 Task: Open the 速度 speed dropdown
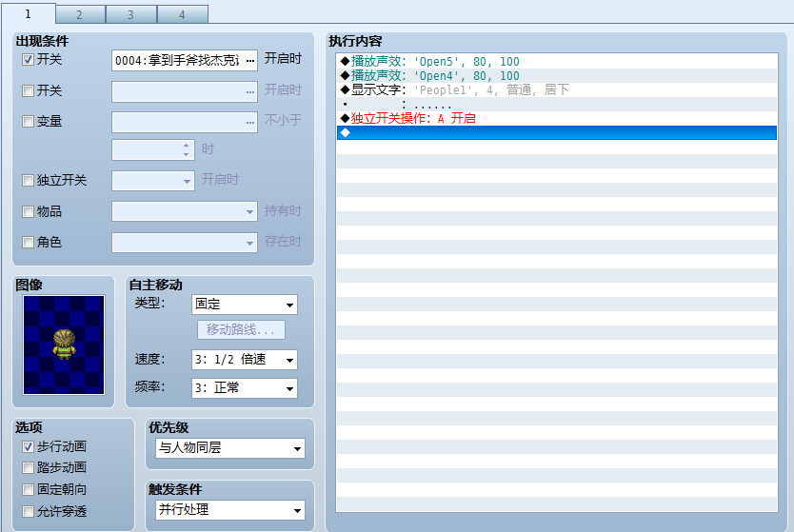point(245,360)
